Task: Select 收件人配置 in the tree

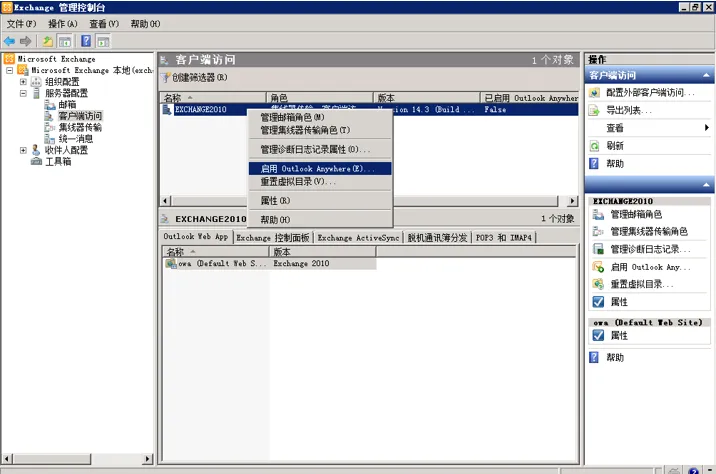Action: point(66,150)
